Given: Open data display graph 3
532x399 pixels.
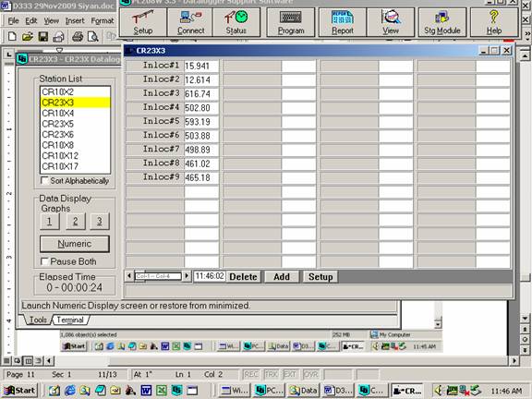Looking at the screenshot, I should [100, 222].
